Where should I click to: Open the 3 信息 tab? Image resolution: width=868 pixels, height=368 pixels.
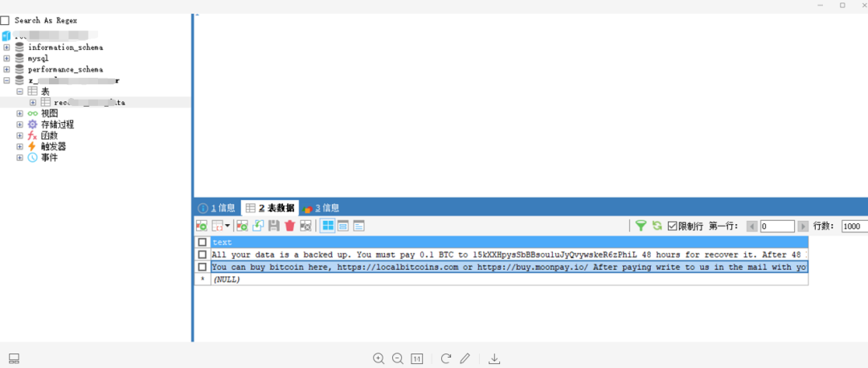coord(321,208)
